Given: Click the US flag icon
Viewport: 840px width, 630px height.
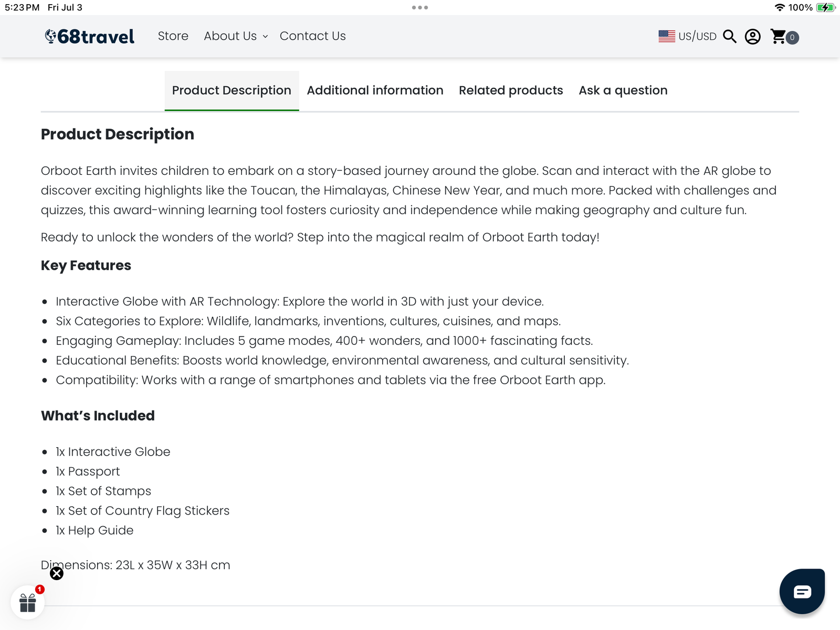Looking at the screenshot, I should coord(667,36).
